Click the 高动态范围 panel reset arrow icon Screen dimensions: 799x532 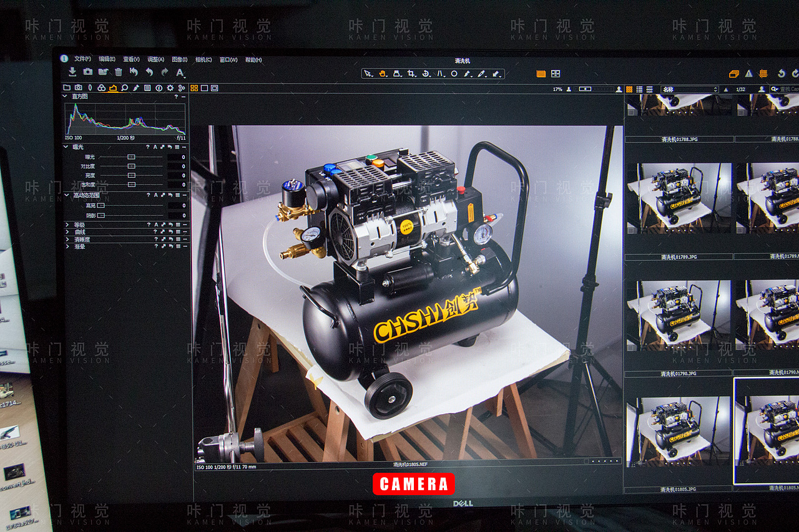(170, 195)
